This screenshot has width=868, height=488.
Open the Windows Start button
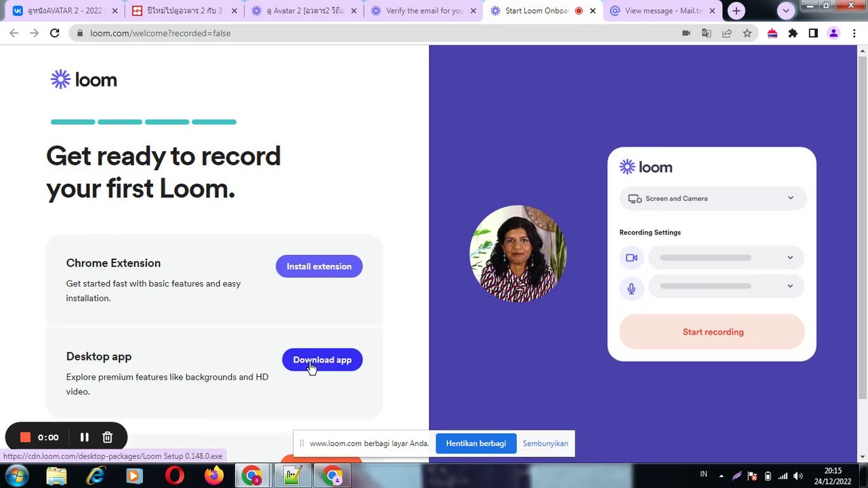(16, 476)
